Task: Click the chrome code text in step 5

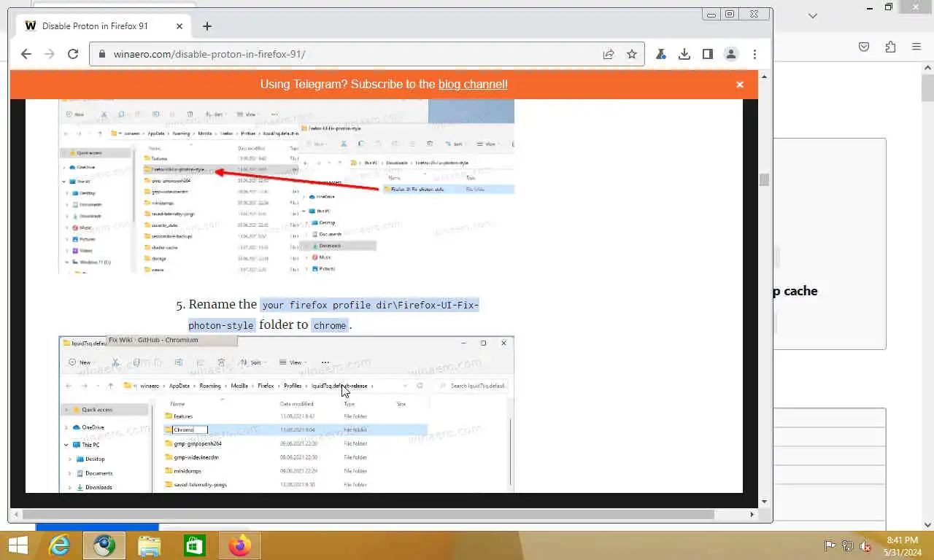Action: pos(330,325)
